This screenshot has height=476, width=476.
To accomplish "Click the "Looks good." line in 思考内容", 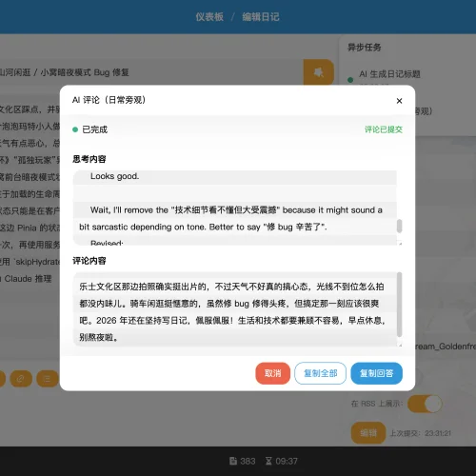I will coord(114,176).
